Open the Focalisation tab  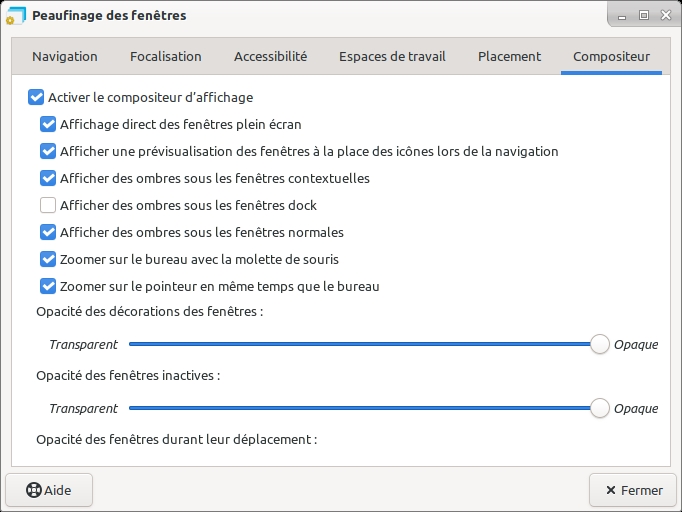point(166,57)
